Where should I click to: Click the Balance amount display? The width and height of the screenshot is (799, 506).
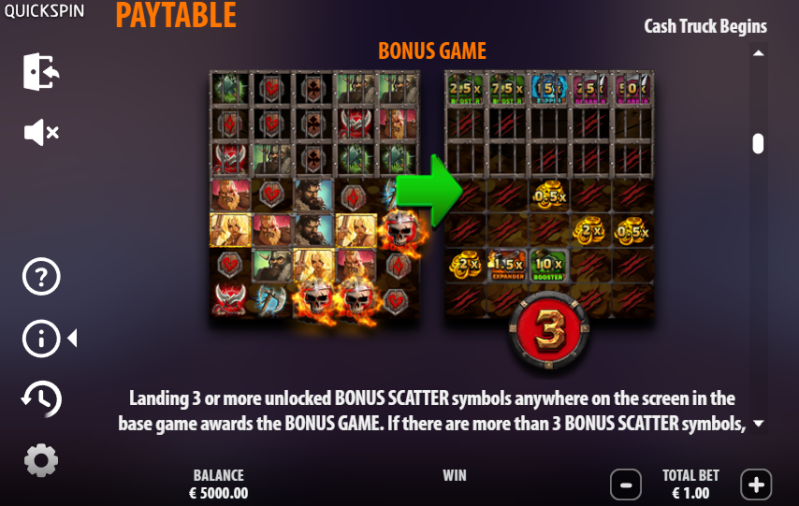(x=219, y=493)
